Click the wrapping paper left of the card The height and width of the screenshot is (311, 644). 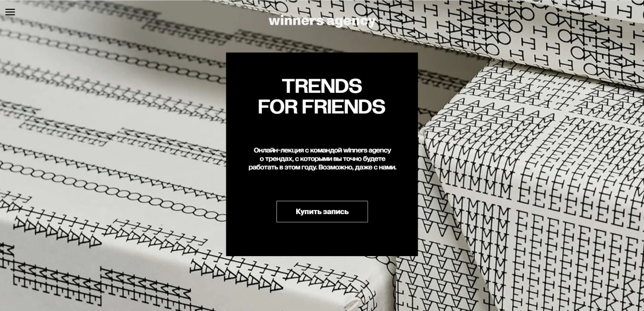point(114,155)
